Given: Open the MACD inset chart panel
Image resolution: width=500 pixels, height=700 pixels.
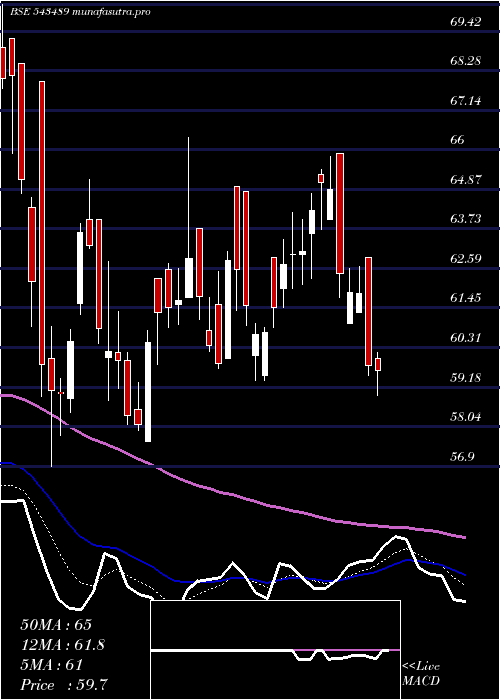Looking at the screenshot, I should [x=275, y=650].
